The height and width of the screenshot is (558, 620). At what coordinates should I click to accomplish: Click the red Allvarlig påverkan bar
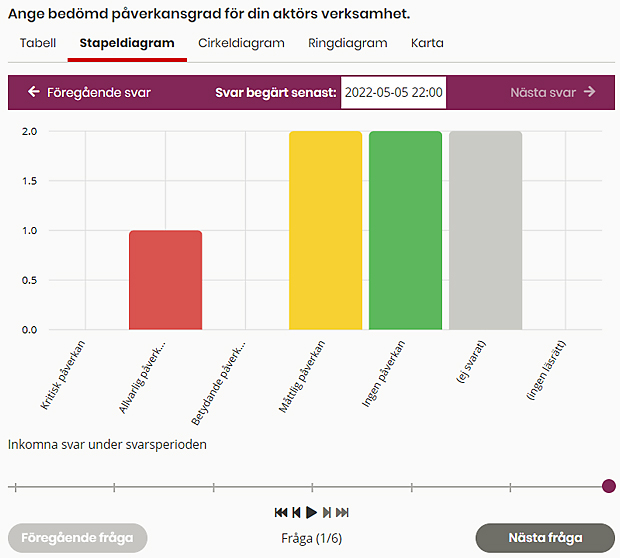(x=165, y=280)
